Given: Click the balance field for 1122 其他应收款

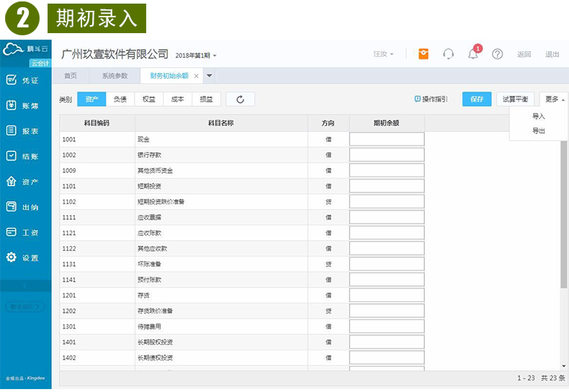Looking at the screenshot, I should (387, 249).
